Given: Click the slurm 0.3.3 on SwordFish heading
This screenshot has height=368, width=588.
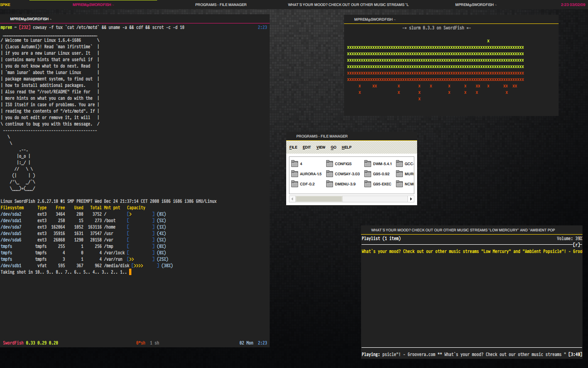Looking at the screenshot, I should [436, 28].
